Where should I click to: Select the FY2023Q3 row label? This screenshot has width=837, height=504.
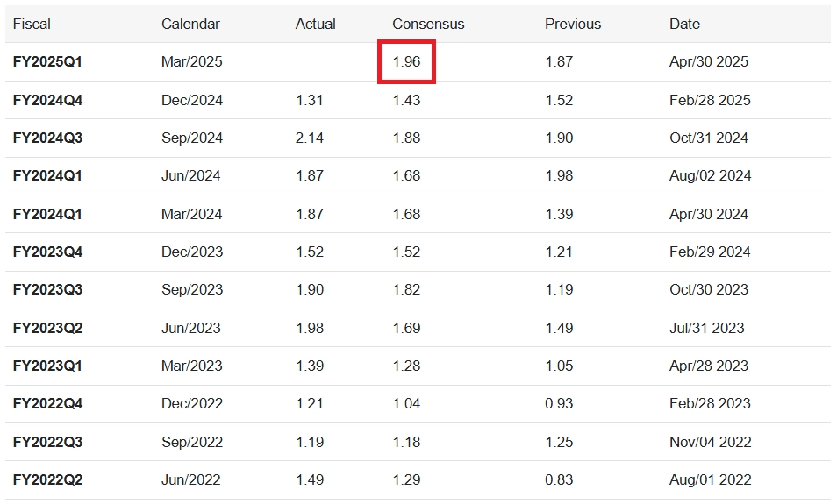[x=47, y=289]
